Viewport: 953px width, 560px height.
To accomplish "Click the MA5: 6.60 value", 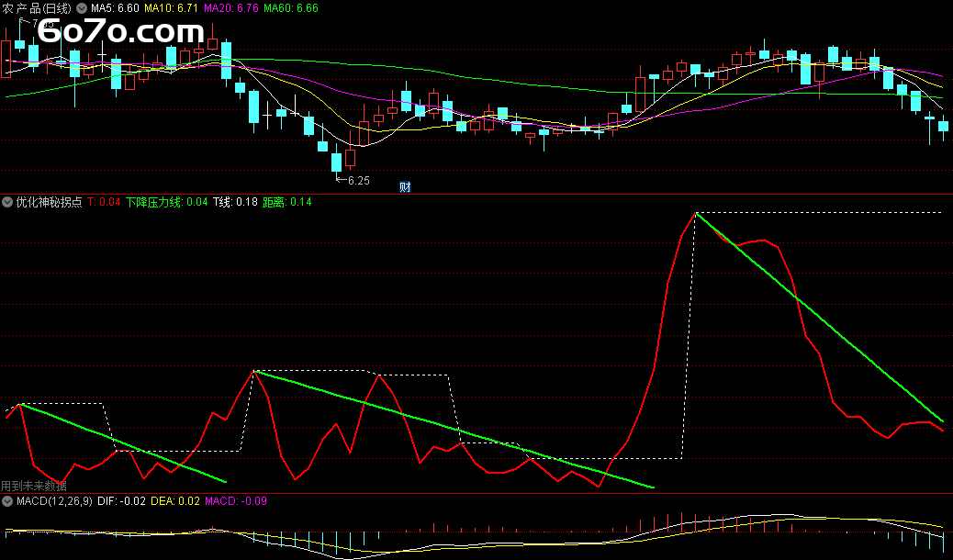I will [115, 8].
